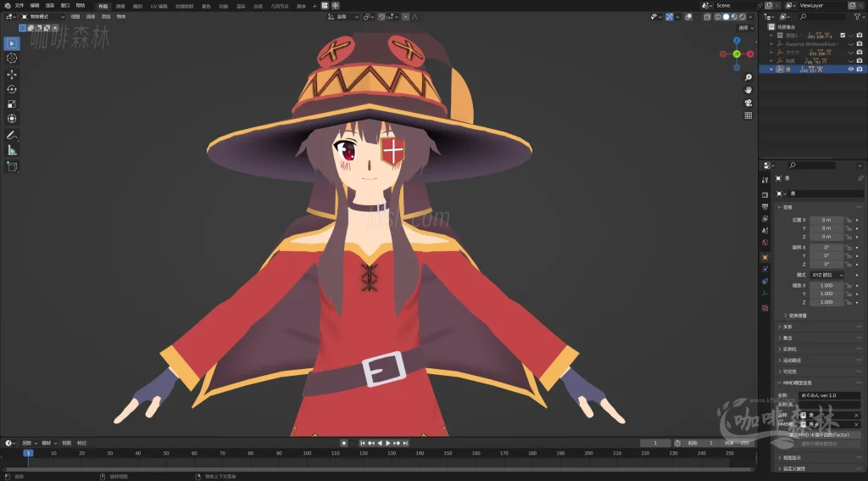Open the Object properties tab
The image size is (868, 481).
[x=765, y=258]
